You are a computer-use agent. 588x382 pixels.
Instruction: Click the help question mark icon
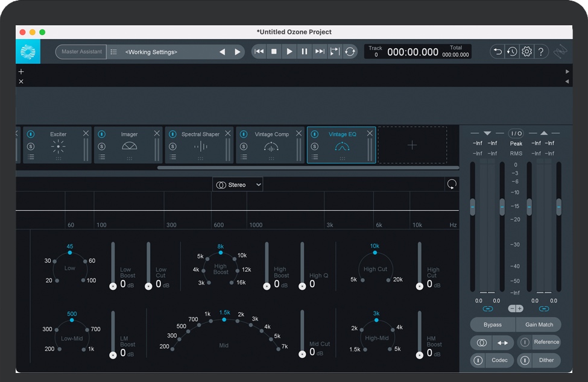pos(541,52)
